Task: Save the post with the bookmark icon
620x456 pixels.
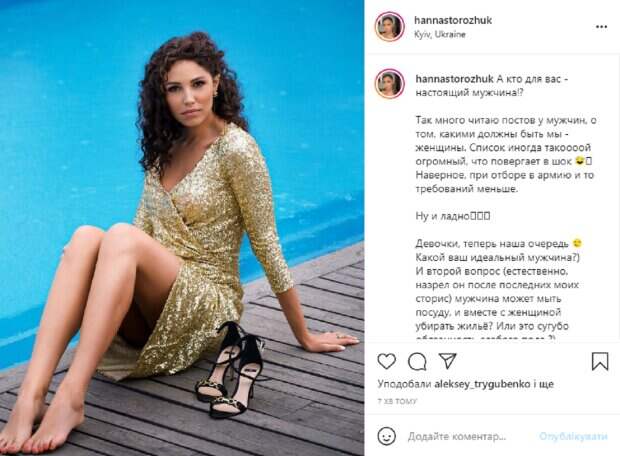Action: tap(600, 361)
